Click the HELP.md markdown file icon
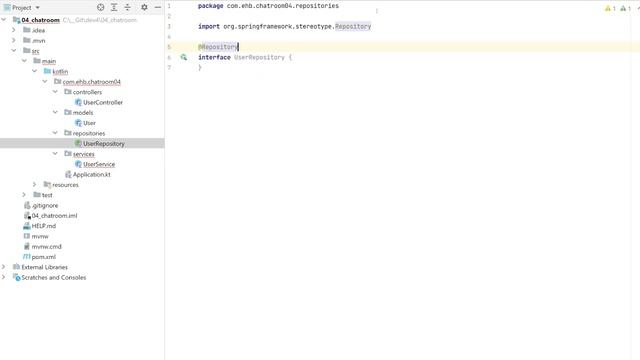Viewport: 640px width, 360px height. tap(27, 226)
